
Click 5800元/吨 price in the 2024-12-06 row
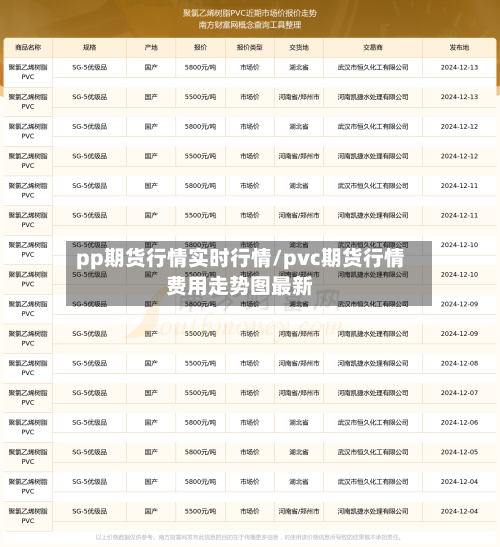(200, 422)
